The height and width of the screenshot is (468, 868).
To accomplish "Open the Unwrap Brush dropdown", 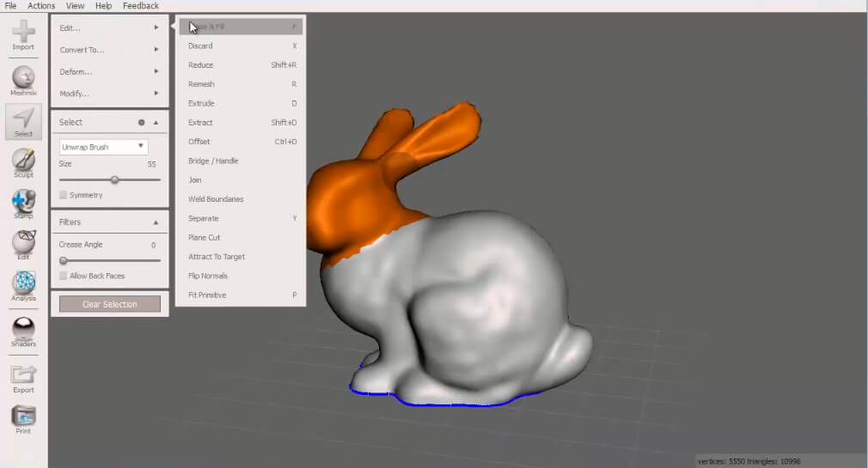I will pyautogui.click(x=103, y=147).
